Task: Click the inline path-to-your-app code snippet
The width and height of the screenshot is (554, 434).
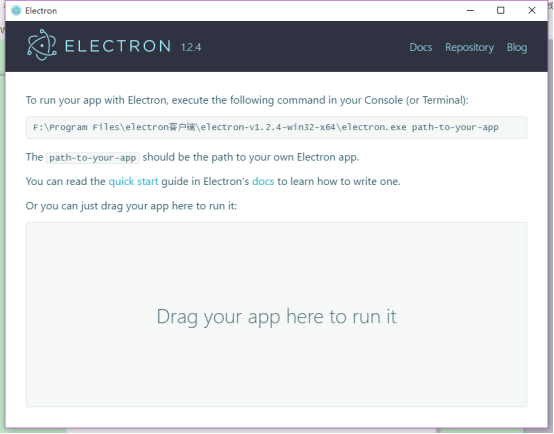Action: 93,158
